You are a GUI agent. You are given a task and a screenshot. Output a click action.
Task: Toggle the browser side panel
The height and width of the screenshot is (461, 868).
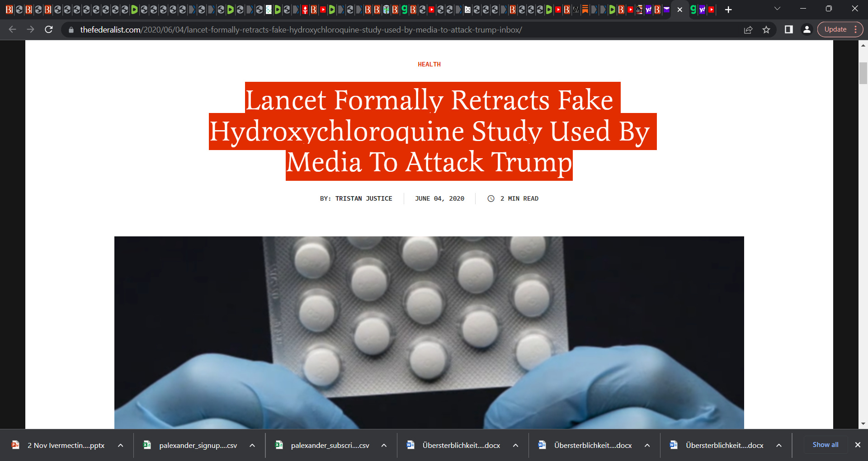tap(789, 30)
